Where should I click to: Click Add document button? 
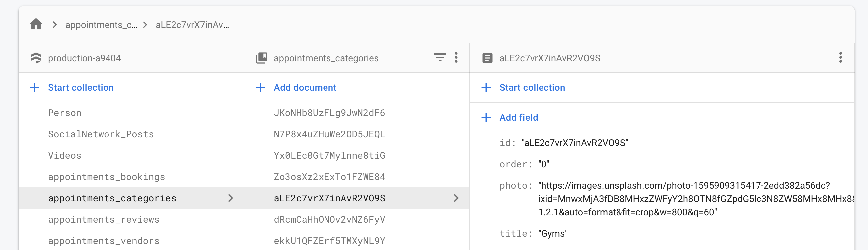(305, 87)
